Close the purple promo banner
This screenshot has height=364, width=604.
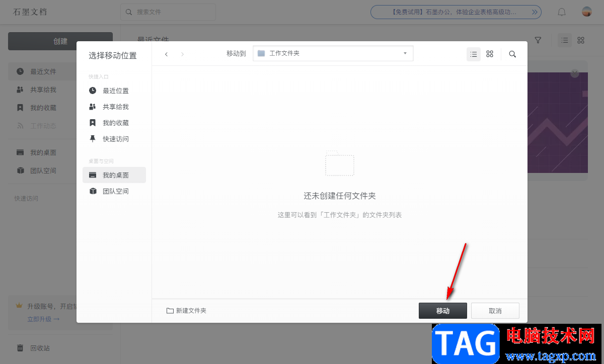575,73
